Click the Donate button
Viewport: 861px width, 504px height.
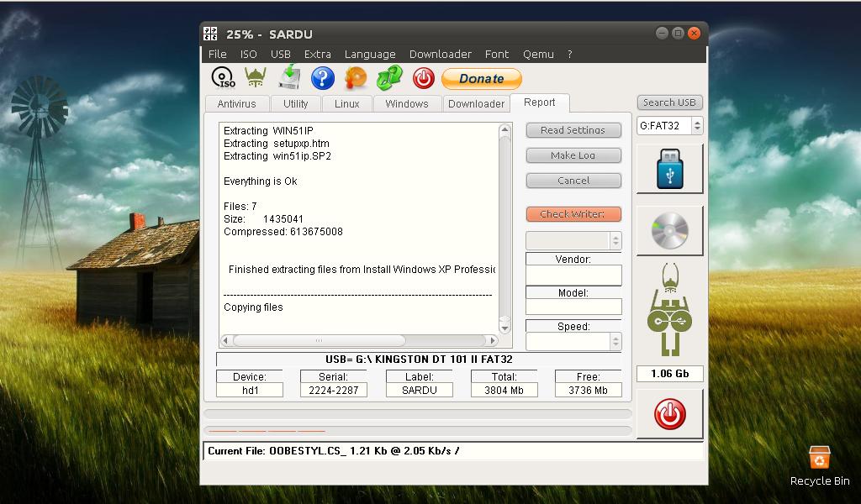click(482, 78)
